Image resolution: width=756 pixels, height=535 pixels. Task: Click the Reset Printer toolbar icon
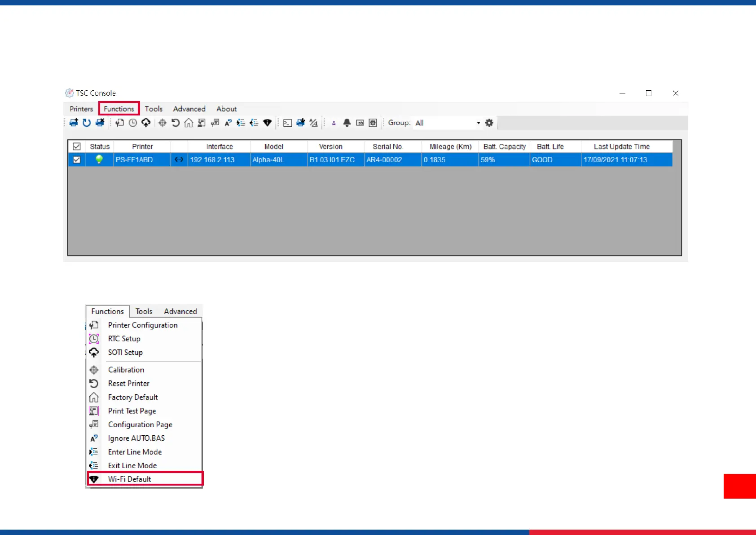(x=176, y=123)
